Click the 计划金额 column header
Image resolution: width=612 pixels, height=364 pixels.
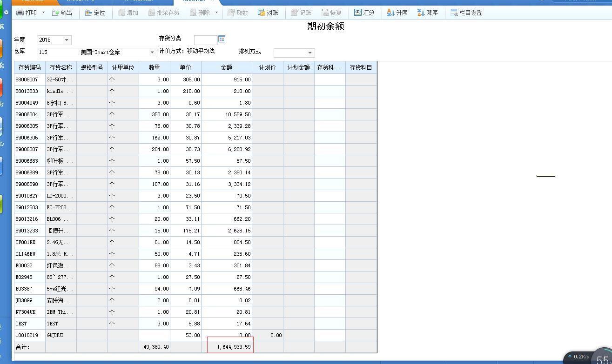[x=299, y=67]
